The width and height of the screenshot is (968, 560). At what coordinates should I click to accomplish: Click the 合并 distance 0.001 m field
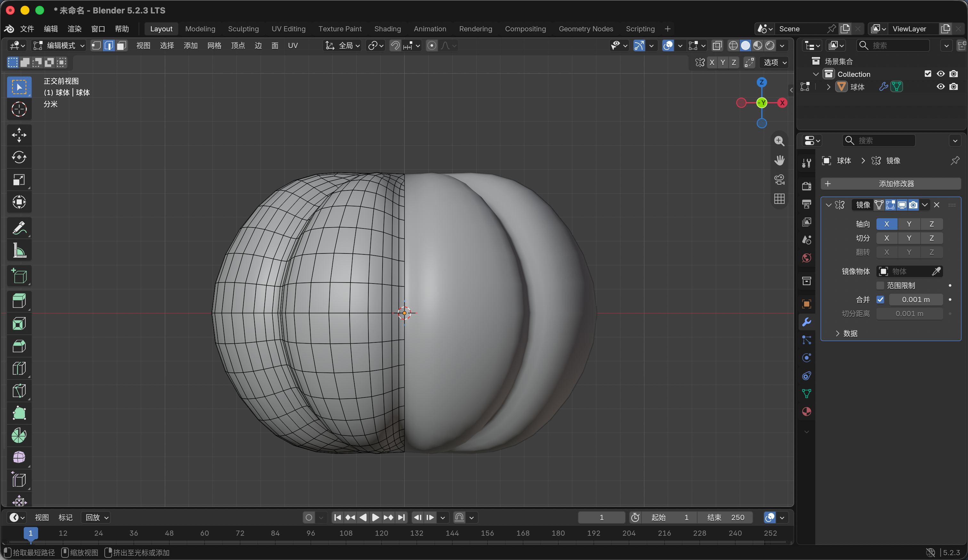(916, 300)
